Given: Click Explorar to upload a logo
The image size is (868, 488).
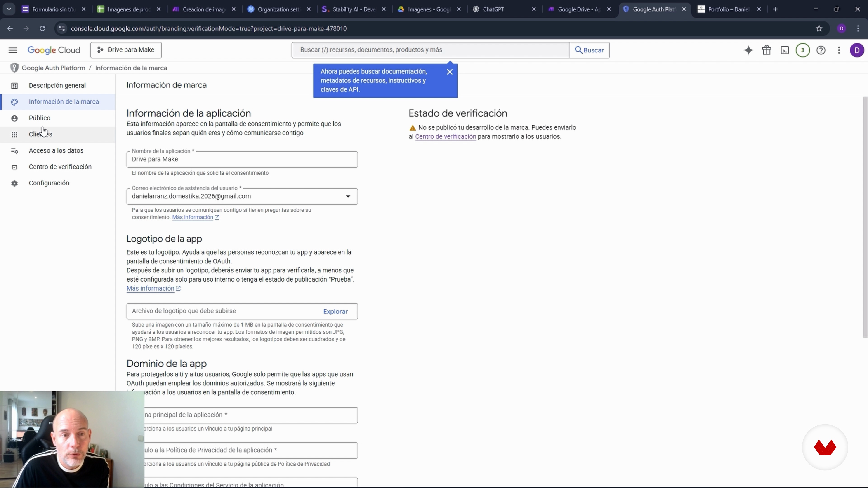Looking at the screenshot, I should pos(335,312).
